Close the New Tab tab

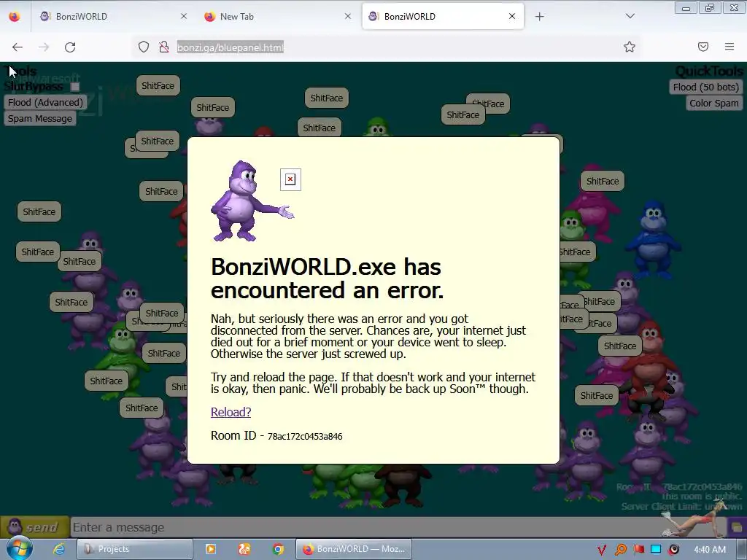(348, 16)
